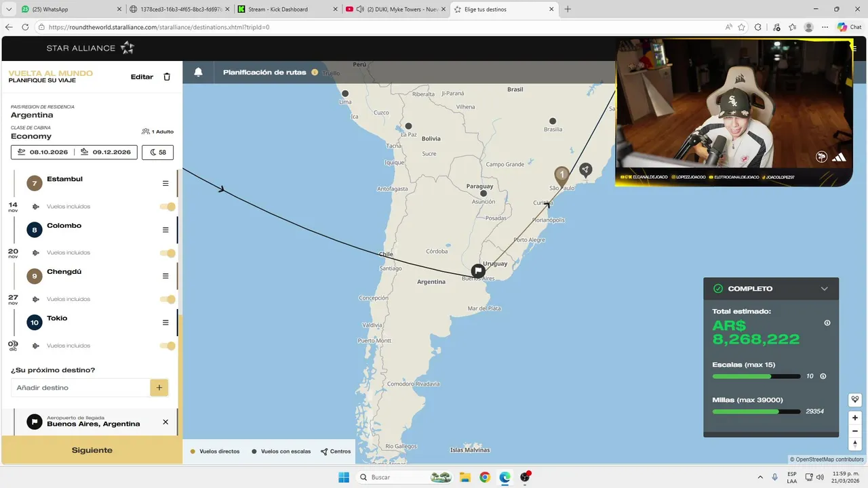
Task: Click the number 7 Estambul stop badge
Action: (34, 183)
